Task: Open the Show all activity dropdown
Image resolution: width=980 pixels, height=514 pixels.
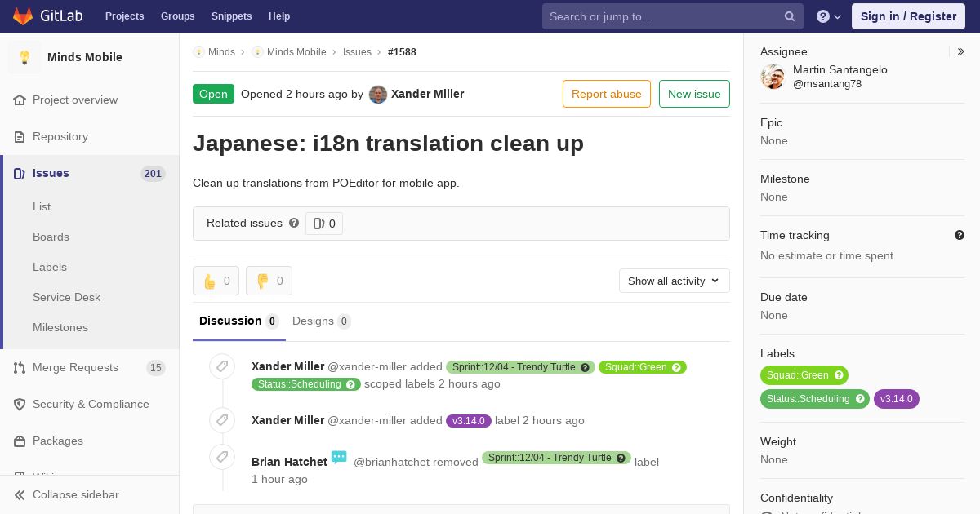Action: point(675,281)
